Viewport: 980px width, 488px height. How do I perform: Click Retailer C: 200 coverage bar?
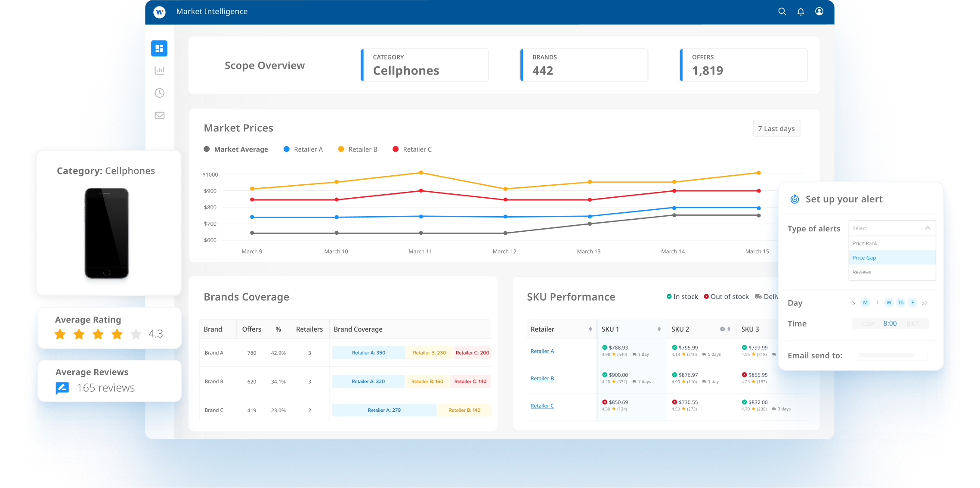472,353
